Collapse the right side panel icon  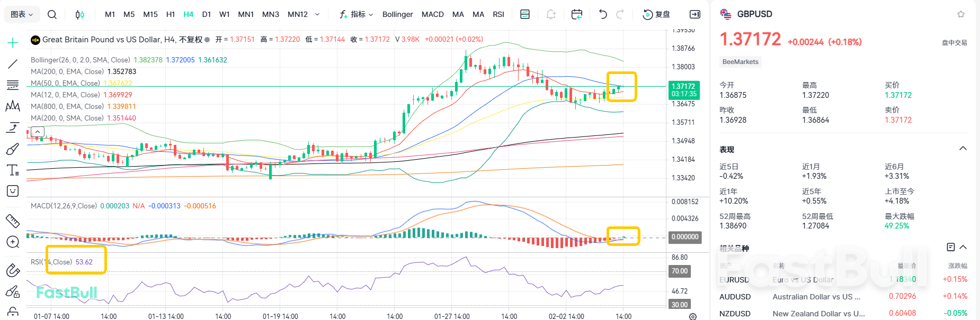695,14
